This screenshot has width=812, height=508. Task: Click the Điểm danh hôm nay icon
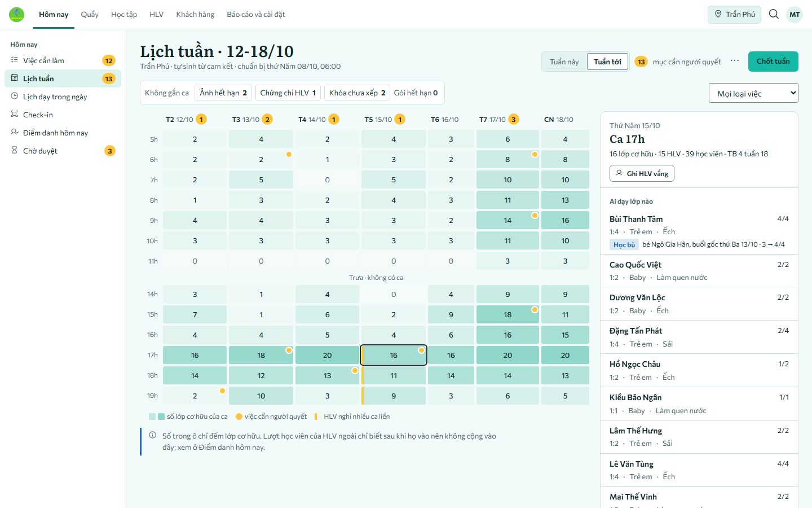[x=14, y=132]
